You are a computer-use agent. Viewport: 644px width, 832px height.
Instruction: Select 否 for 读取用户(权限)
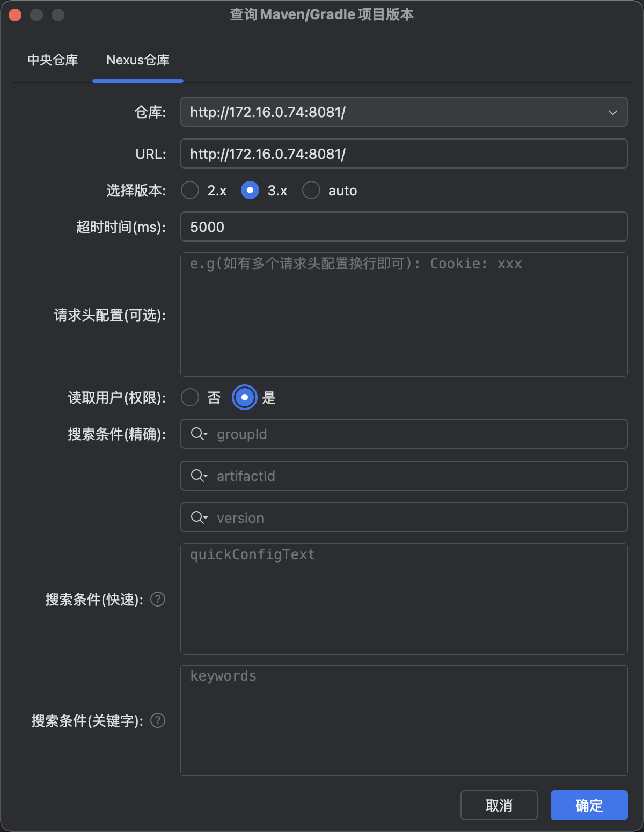(190, 397)
